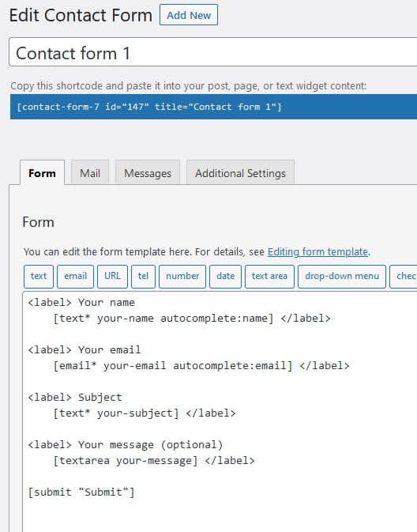Image resolution: width=417 pixels, height=532 pixels.
Task: Edit the Contact form 1 title field
Action: point(213,53)
